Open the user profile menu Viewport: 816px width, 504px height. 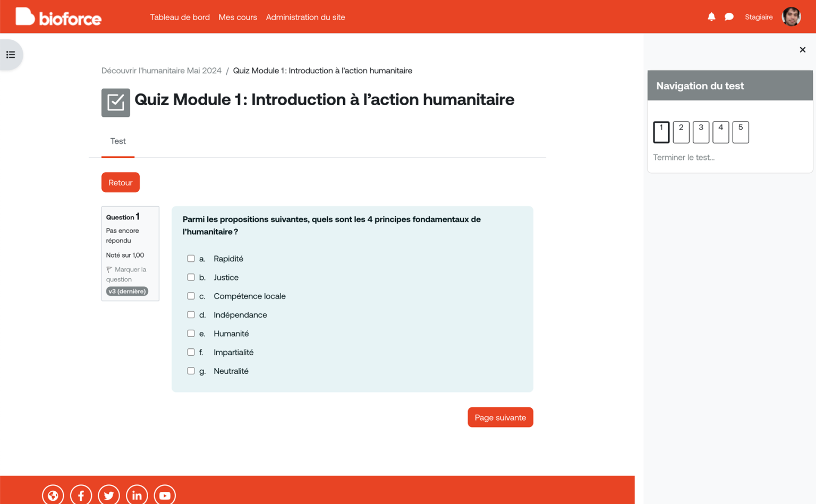[791, 16]
